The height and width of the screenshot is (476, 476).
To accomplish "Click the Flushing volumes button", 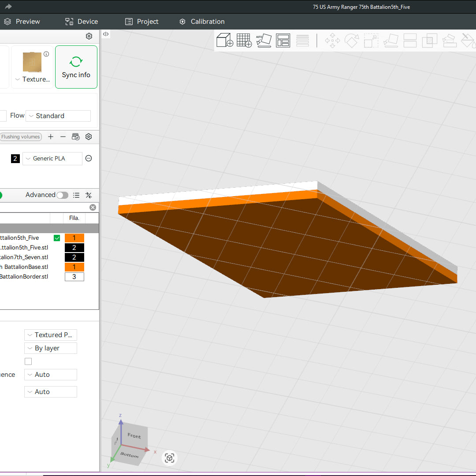I will pos(20,137).
